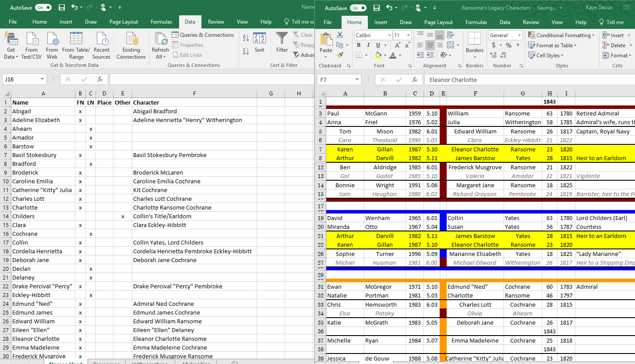This screenshot has height=364, width=635.
Task: Open the General number format dropdown
Action: [x=520, y=35]
